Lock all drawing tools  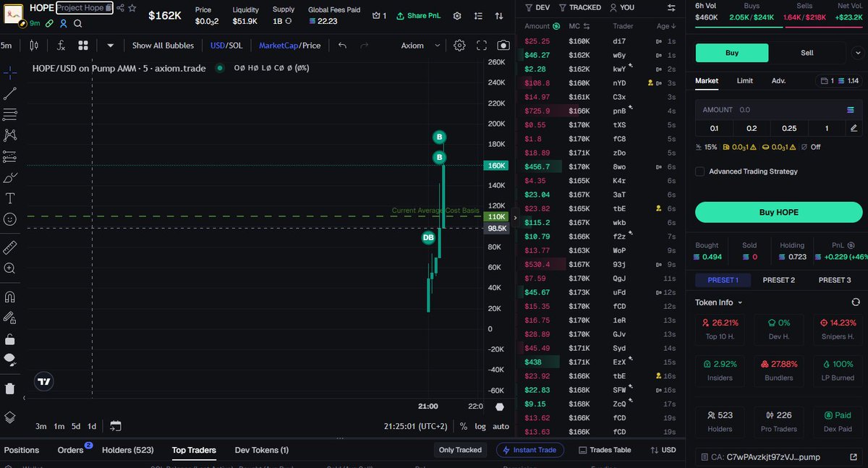(x=10, y=339)
